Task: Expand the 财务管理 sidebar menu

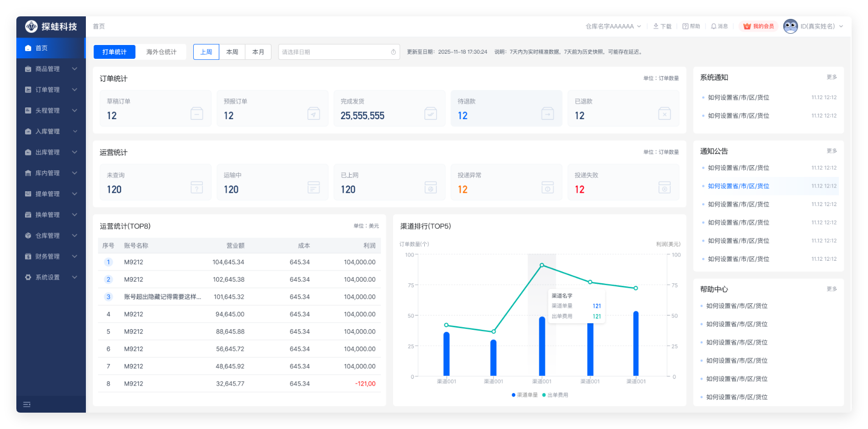Action: coord(51,257)
